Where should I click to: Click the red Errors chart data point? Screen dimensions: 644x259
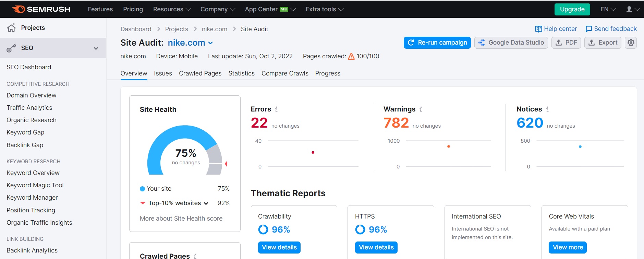pyautogui.click(x=313, y=152)
